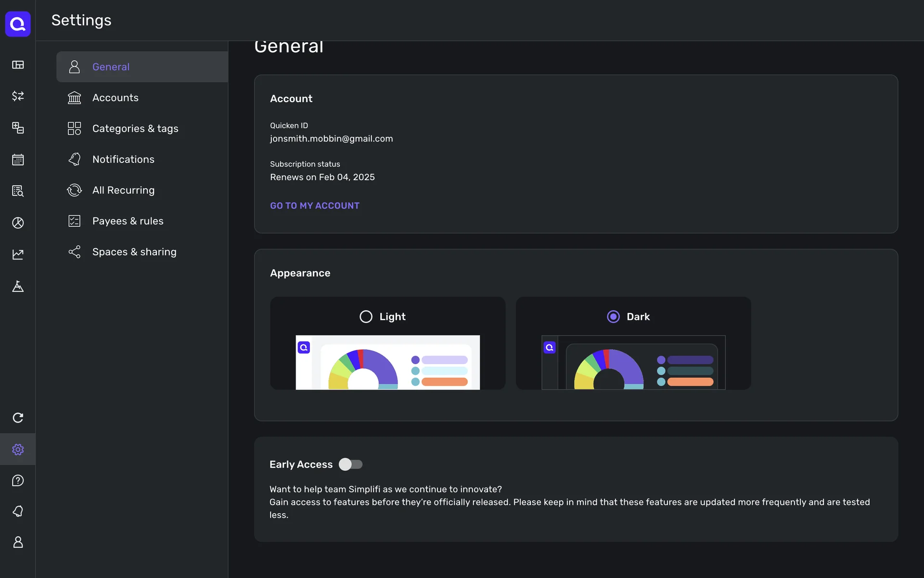Select the Dark appearance radio button
Image resolution: width=924 pixels, height=578 pixels.
(613, 316)
